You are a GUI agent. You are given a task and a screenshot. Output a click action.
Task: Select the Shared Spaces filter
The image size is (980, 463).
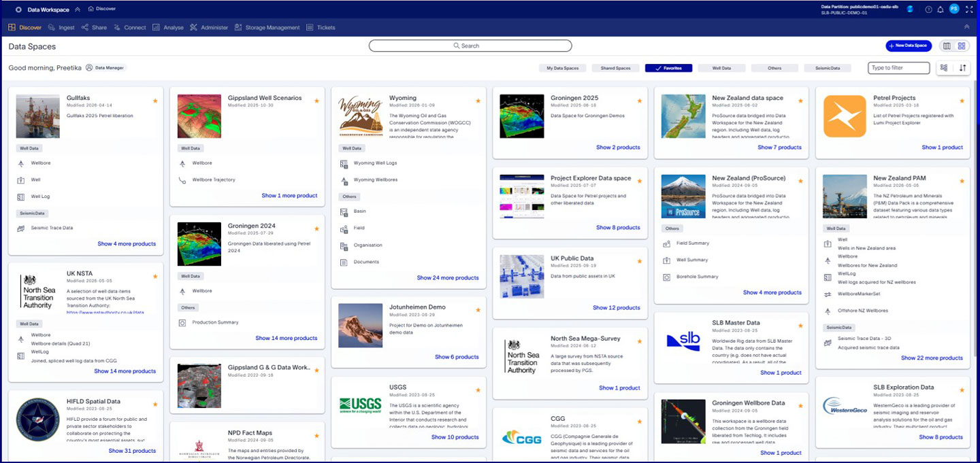point(615,68)
